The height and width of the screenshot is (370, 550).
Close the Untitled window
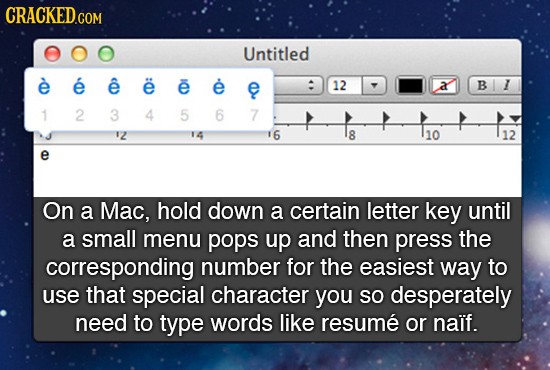pos(52,54)
